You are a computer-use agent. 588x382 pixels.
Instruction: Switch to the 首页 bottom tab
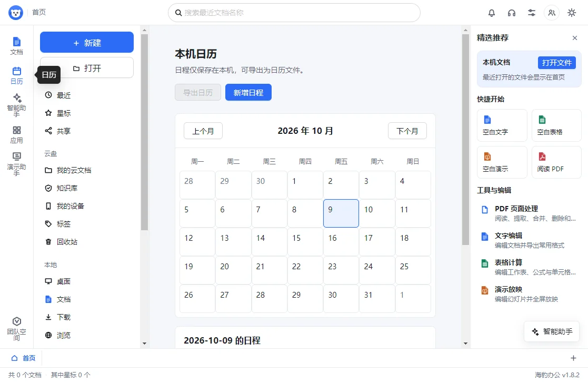tap(24, 358)
